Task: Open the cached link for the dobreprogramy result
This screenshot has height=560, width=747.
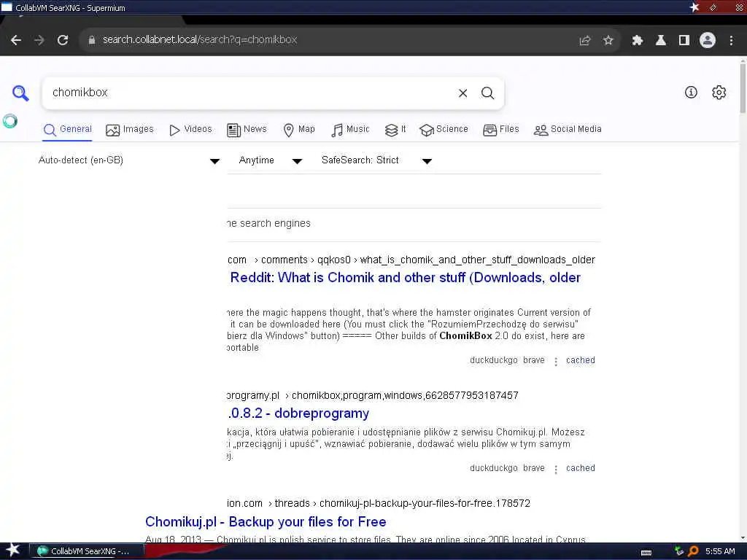Action: pos(580,469)
